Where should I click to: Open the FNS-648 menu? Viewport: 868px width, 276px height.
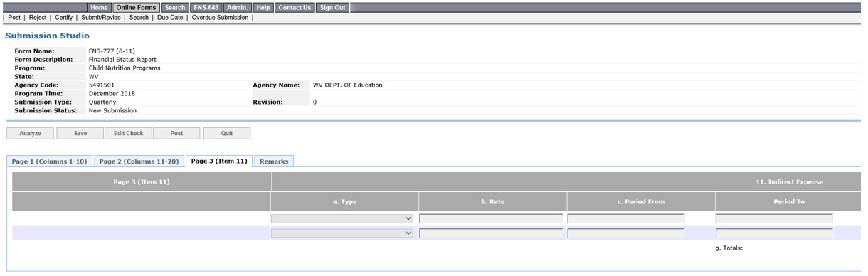click(206, 7)
